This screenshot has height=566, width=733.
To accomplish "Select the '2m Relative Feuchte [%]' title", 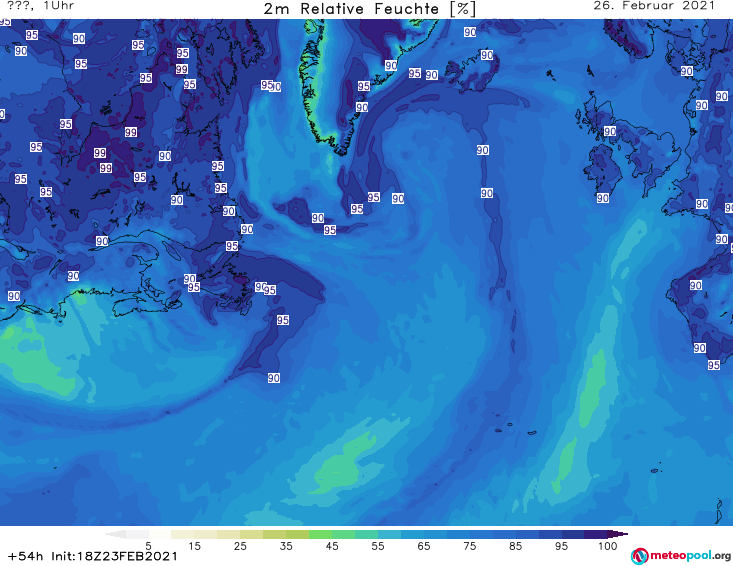I will click(369, 9).
